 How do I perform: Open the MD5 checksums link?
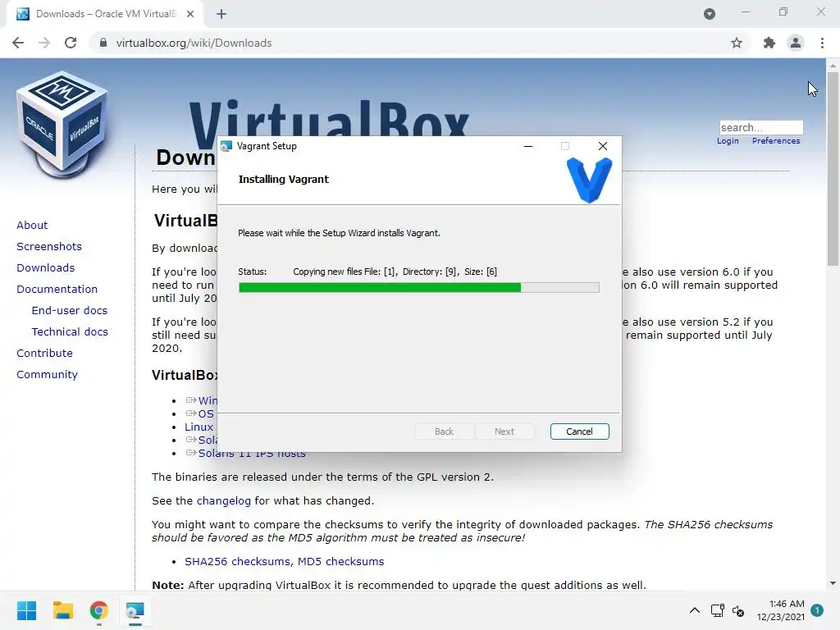[x=340, y=561]
